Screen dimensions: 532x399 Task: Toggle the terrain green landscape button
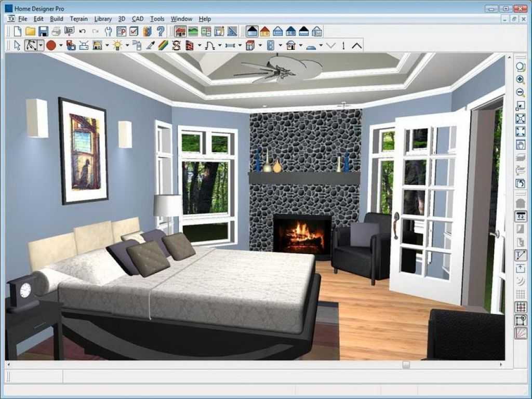[193, 32]
